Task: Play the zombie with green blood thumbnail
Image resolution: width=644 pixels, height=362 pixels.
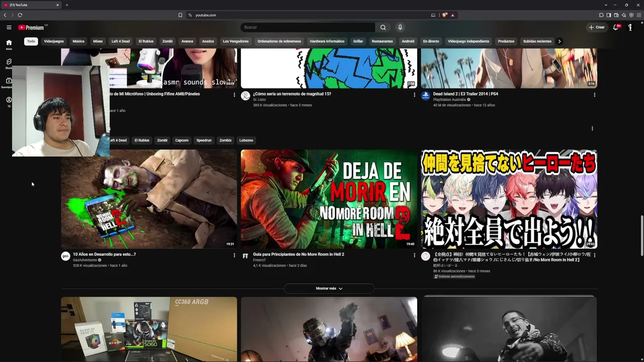Action: click(x=149, y=199)
